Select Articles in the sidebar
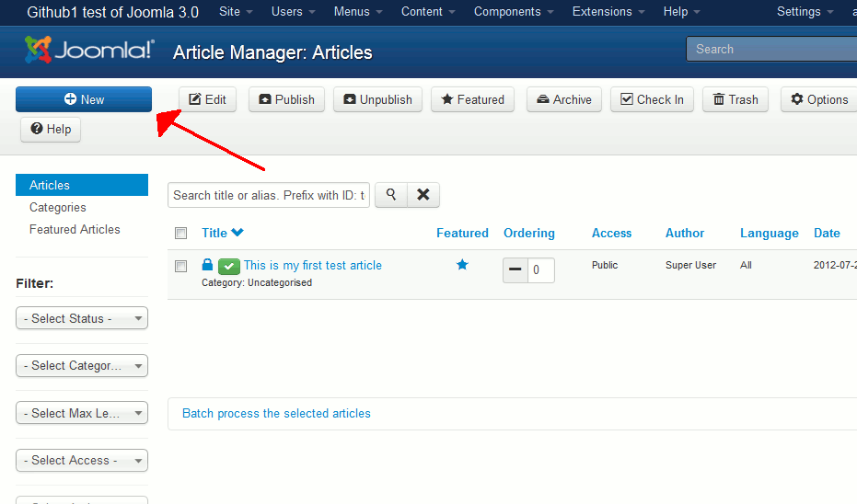The height and width of the screenshot is (504, 857). point(82,185)
